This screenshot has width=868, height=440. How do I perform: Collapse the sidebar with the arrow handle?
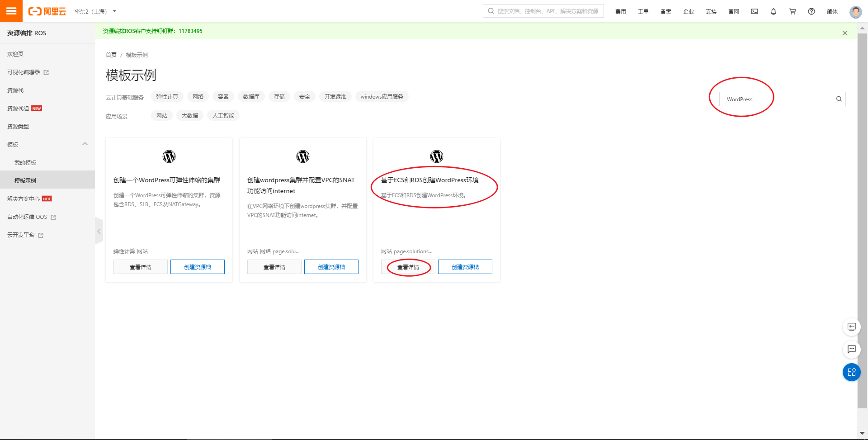[99, 231]
